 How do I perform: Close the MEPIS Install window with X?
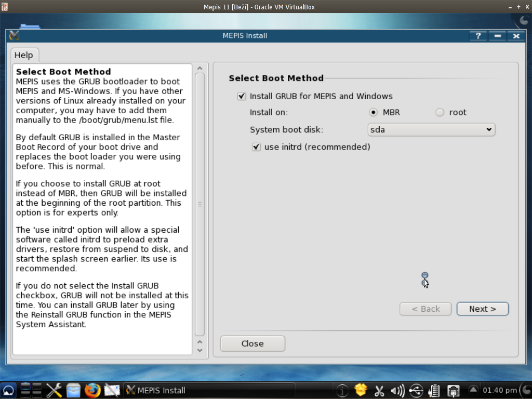516,36
